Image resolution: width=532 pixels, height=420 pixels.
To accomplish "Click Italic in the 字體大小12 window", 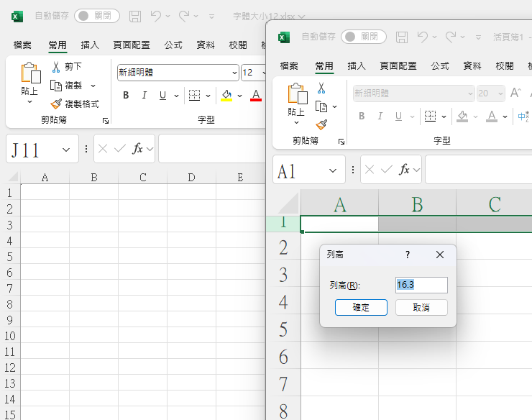I will tap(145, 96).
